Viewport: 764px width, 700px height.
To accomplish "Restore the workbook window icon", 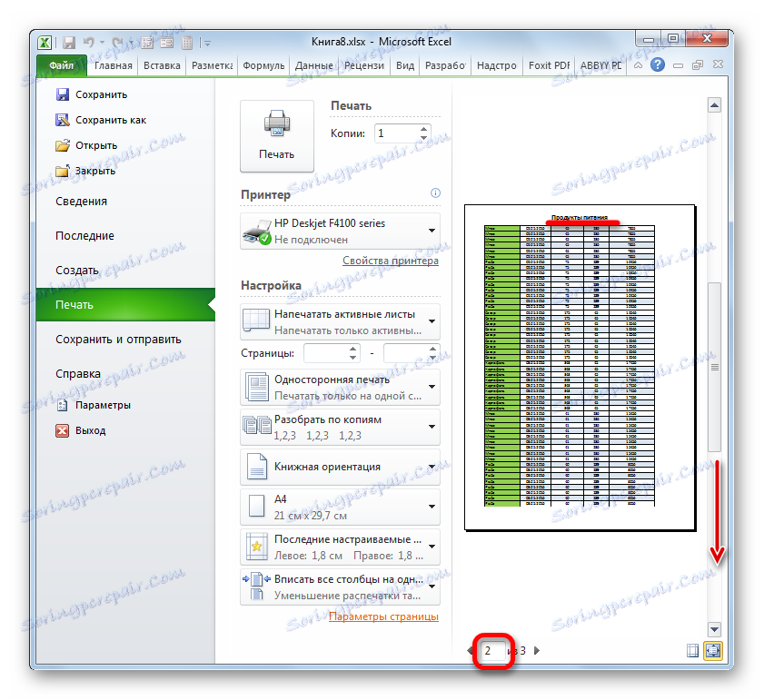I will point(698,64).
